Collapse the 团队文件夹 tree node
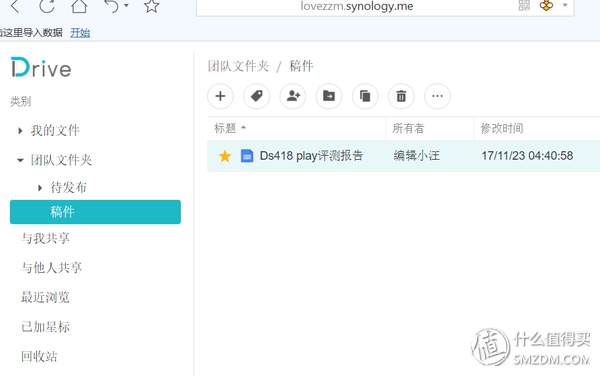 coord(20,160)
